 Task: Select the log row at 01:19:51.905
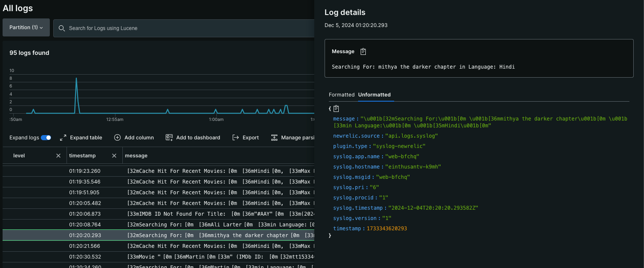pos(158,193)
